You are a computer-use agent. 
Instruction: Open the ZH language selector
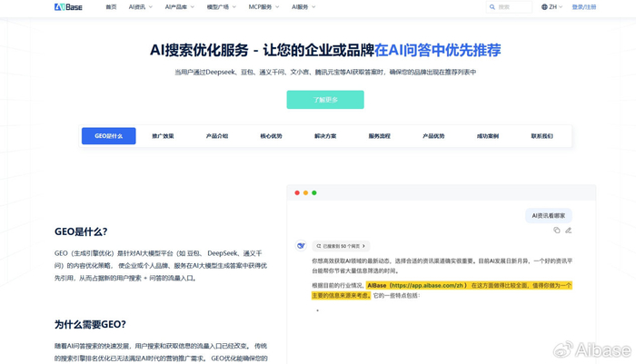[552, 7]
